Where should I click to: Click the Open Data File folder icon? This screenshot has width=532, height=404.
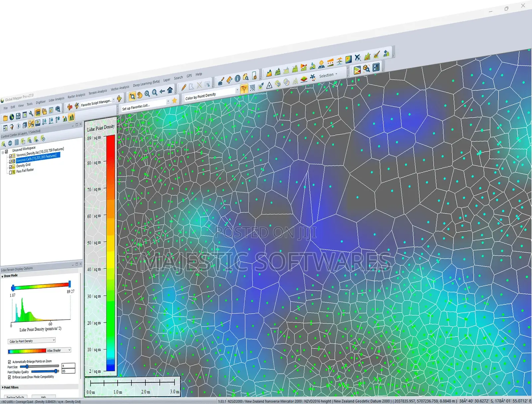[x=5, y=118]
